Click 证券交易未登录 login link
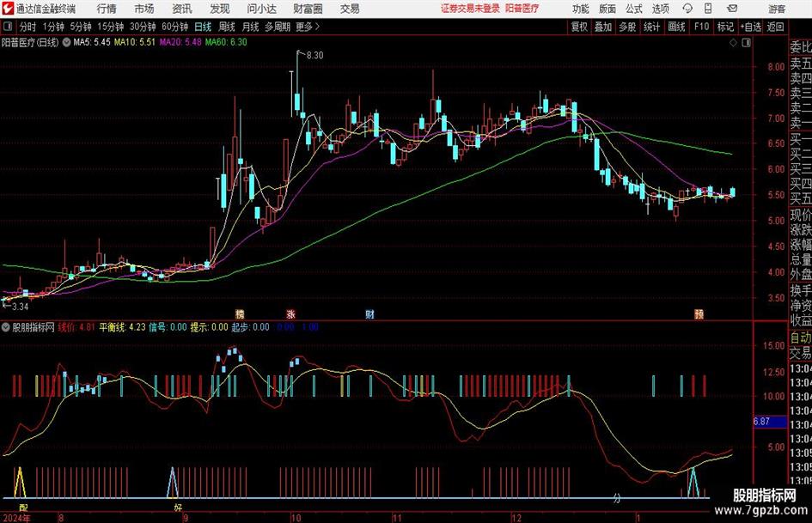Image resolution: width=812 pixels, height=523 pixels. pos(471,9)
